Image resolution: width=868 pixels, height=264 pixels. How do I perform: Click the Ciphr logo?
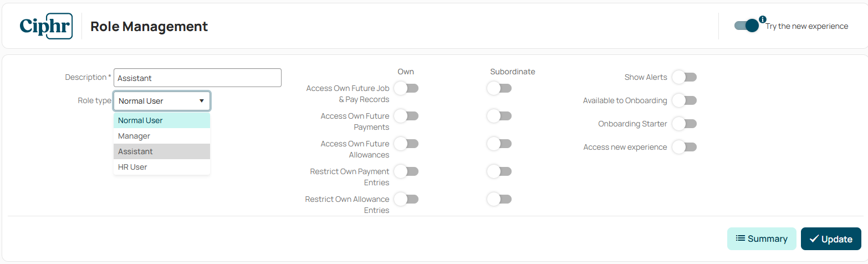tap(46, 26)
